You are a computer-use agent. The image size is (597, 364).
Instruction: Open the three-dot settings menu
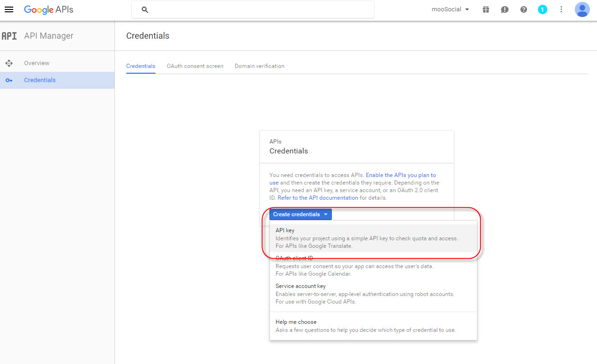coord(561,9)
